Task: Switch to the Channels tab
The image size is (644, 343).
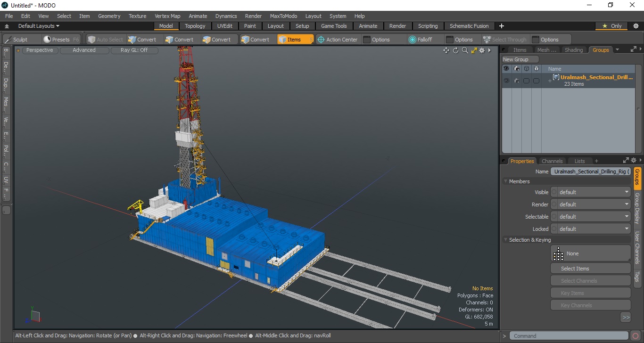Action: (552, 161)
